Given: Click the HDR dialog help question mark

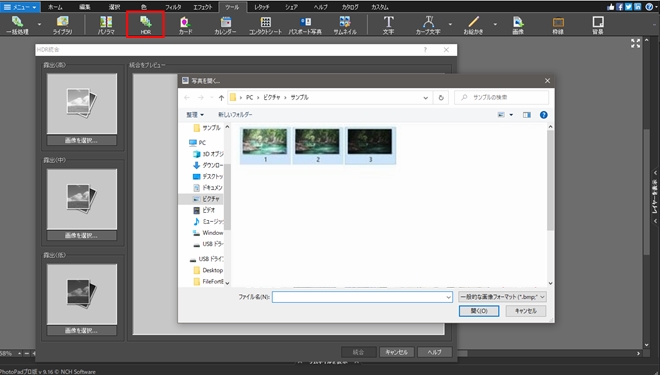Looking at the screenshot, I should click(425, 50).
